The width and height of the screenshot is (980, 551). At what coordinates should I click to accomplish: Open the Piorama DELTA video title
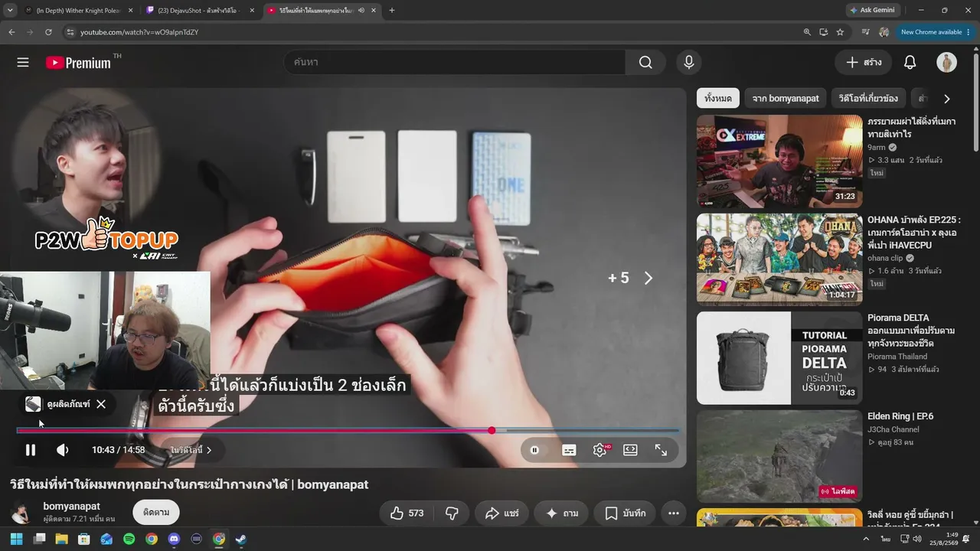911,331
